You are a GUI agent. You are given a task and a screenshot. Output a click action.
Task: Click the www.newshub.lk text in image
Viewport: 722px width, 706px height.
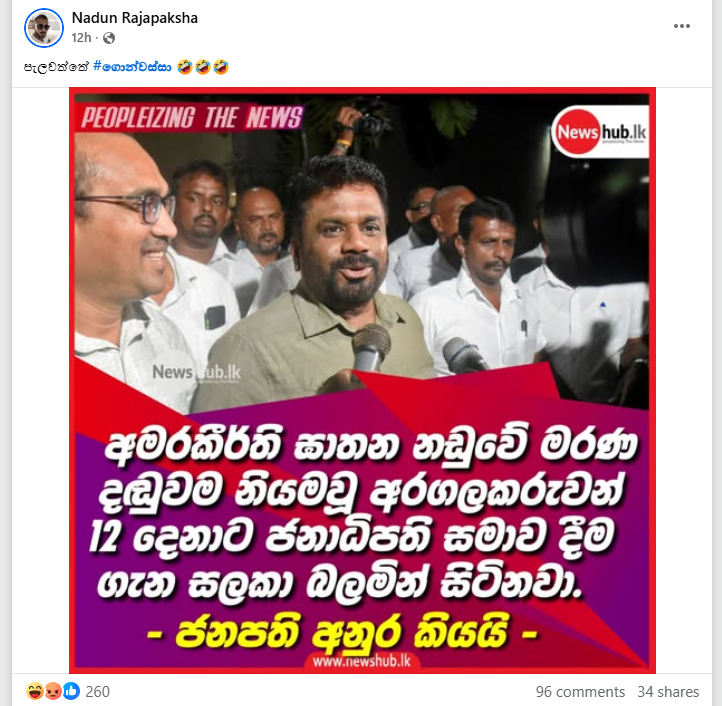(x=361, y=661)
